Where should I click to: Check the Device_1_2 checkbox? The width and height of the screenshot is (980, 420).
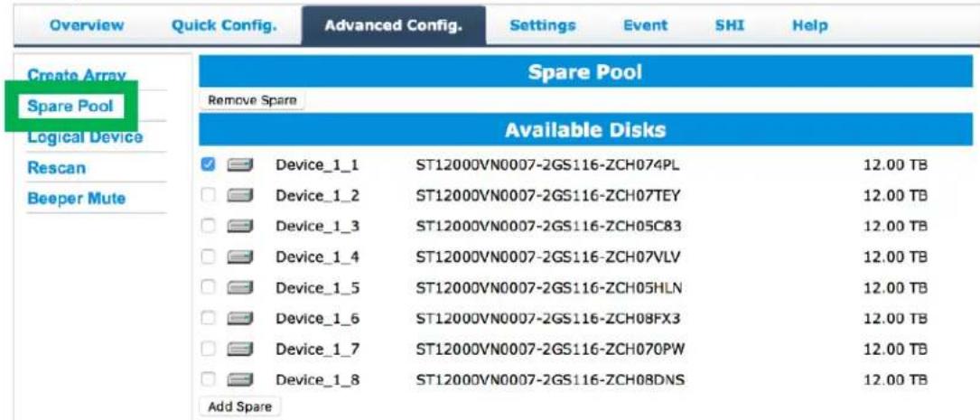point(208,196)
